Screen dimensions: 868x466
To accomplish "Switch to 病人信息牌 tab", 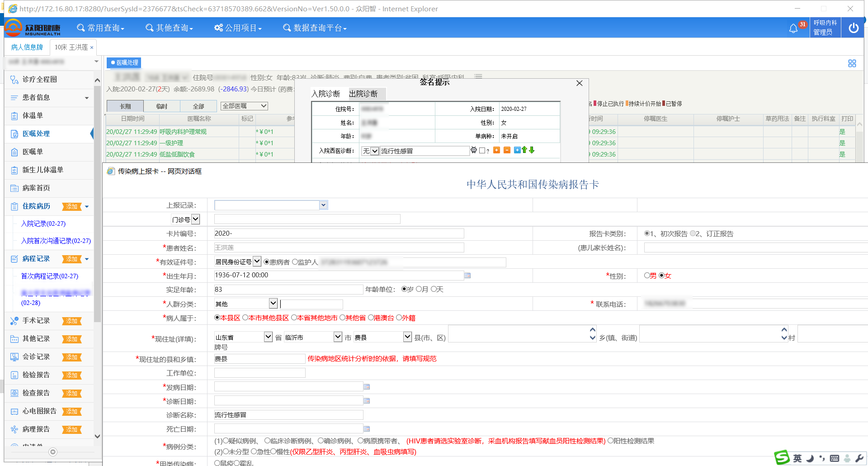I will point(27,47).
